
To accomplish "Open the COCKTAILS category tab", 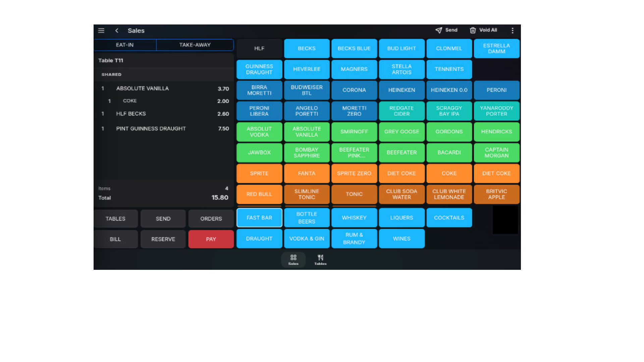I will 449,218.
